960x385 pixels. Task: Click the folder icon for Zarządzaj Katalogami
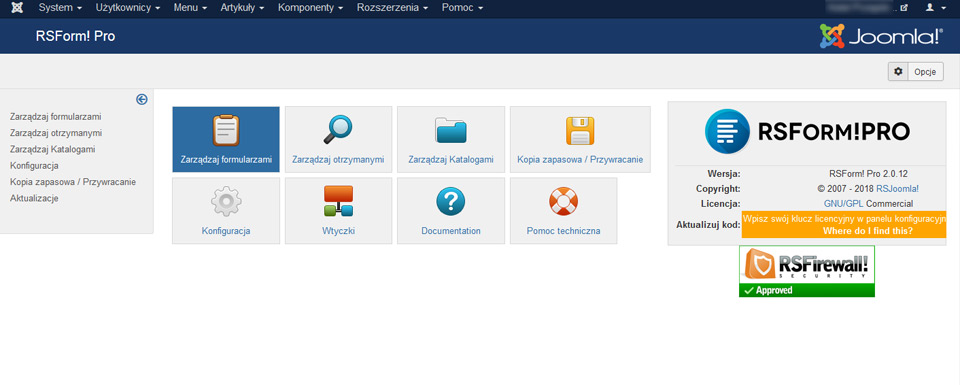451,130
